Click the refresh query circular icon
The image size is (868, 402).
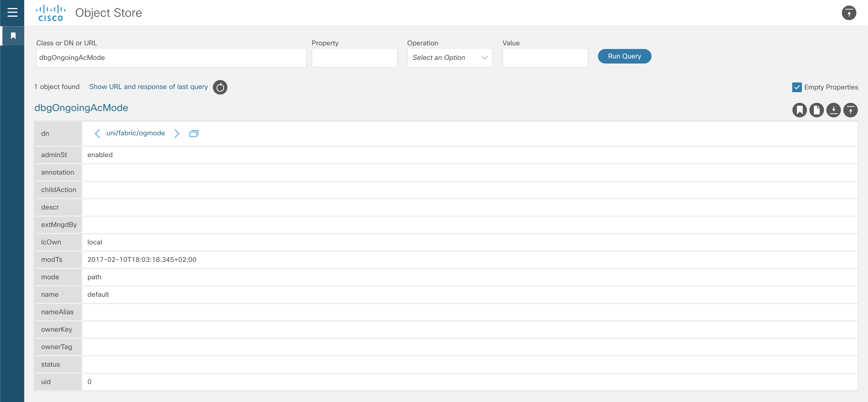click(220, 87)
